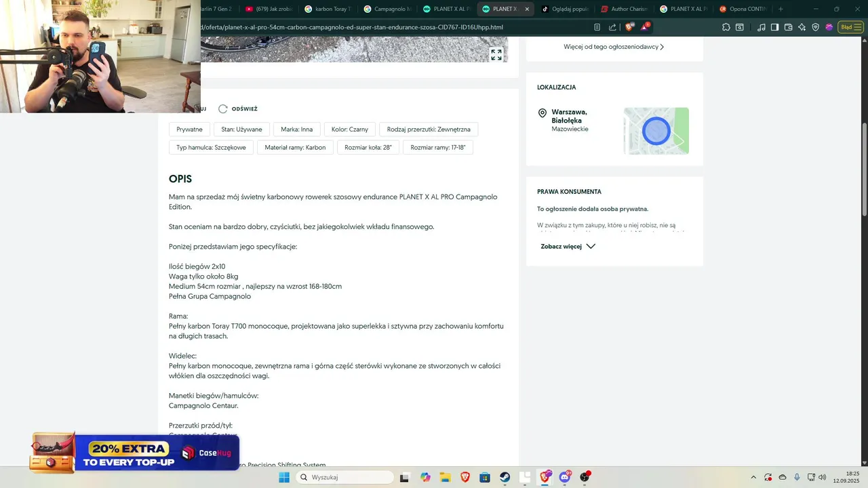Click the OPIS heading
The width and height of the screenshot is (868, 488).
click(180, 179)
